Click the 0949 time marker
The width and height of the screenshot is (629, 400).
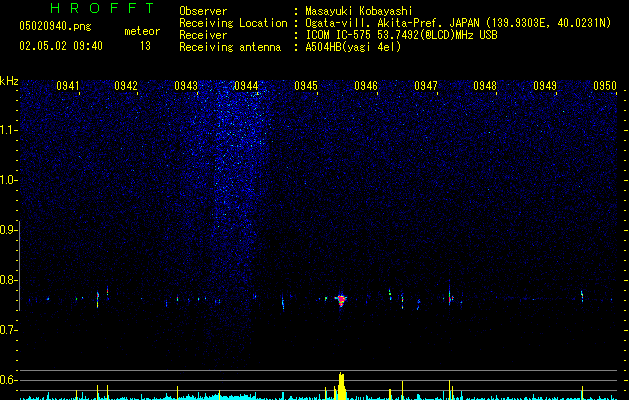(x=545, y=86)
